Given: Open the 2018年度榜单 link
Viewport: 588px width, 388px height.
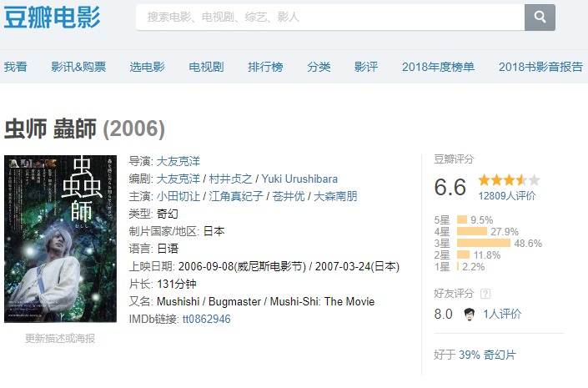Looking at the screenshot, I should coord(438,67).
